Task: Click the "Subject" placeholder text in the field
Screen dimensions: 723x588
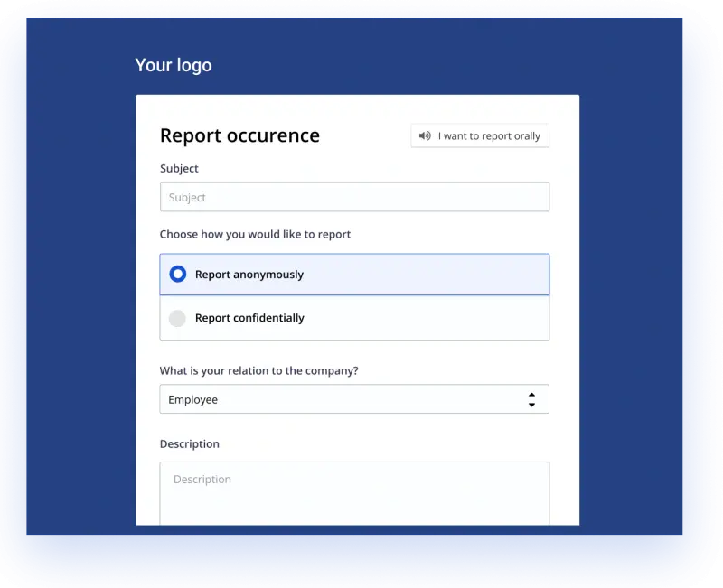Action: 187,197
